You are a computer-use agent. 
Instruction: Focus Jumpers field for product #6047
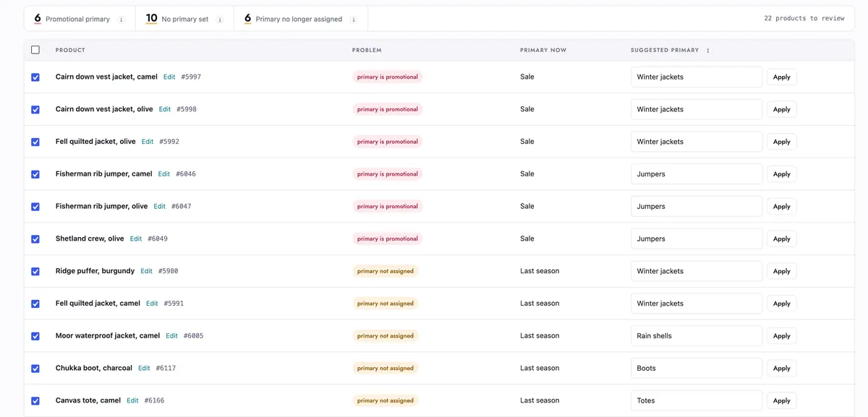697,206
